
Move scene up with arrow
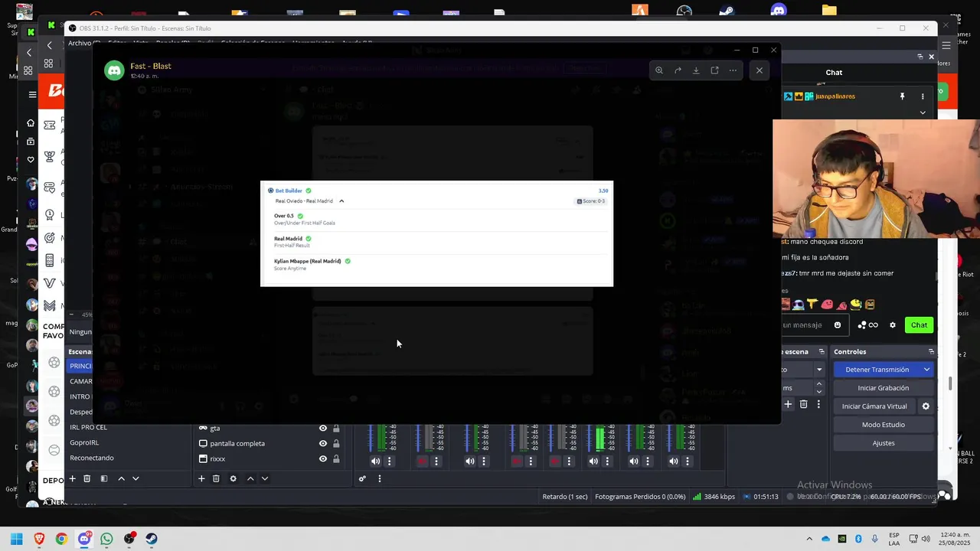tap(121, 479)
